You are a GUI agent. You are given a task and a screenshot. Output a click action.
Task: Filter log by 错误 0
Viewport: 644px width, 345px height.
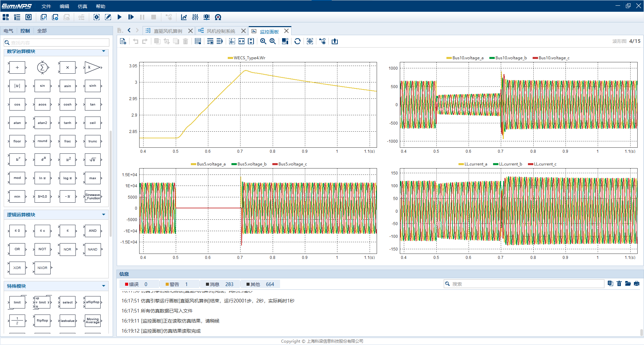tap(139, 284)
